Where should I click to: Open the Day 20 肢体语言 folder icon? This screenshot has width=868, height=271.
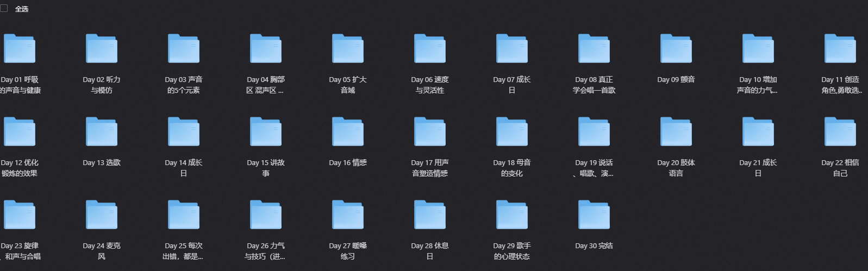click(676, 131)
